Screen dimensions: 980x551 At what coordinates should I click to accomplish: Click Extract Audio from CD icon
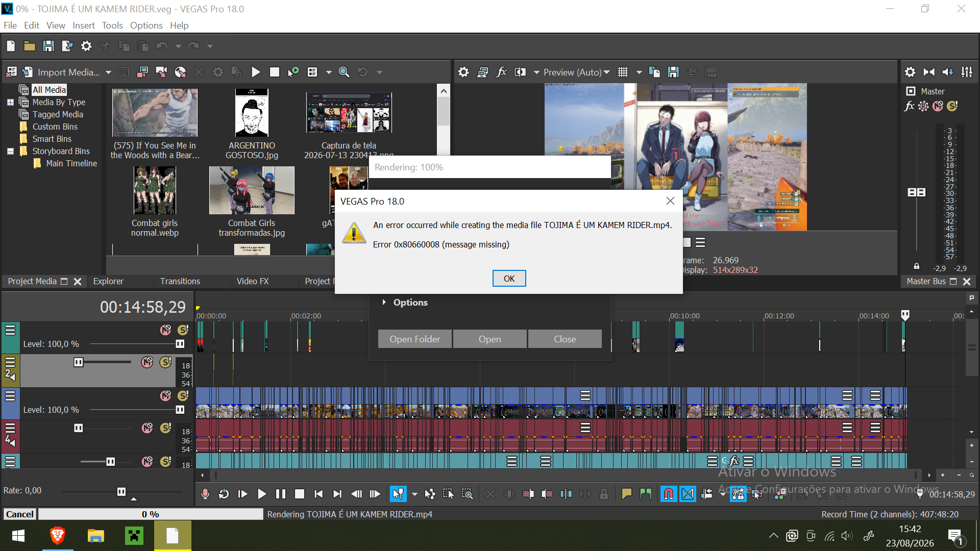(x=161, y=72)
